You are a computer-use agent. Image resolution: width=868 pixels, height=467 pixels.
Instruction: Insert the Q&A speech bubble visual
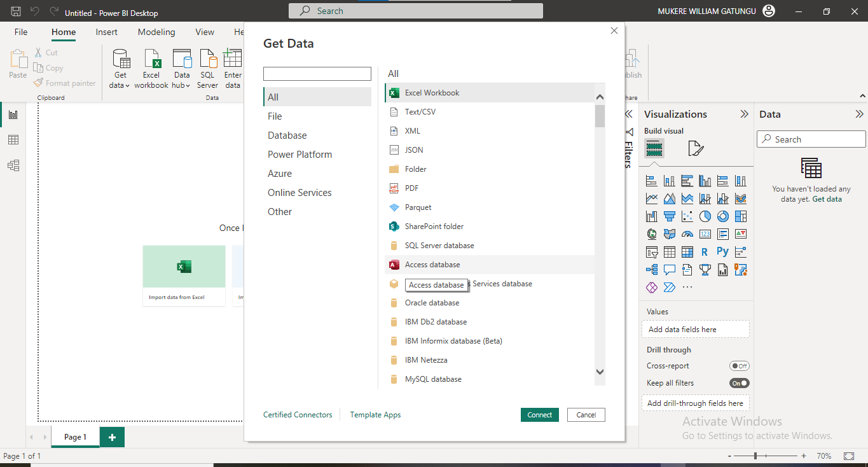coord(669,270)
